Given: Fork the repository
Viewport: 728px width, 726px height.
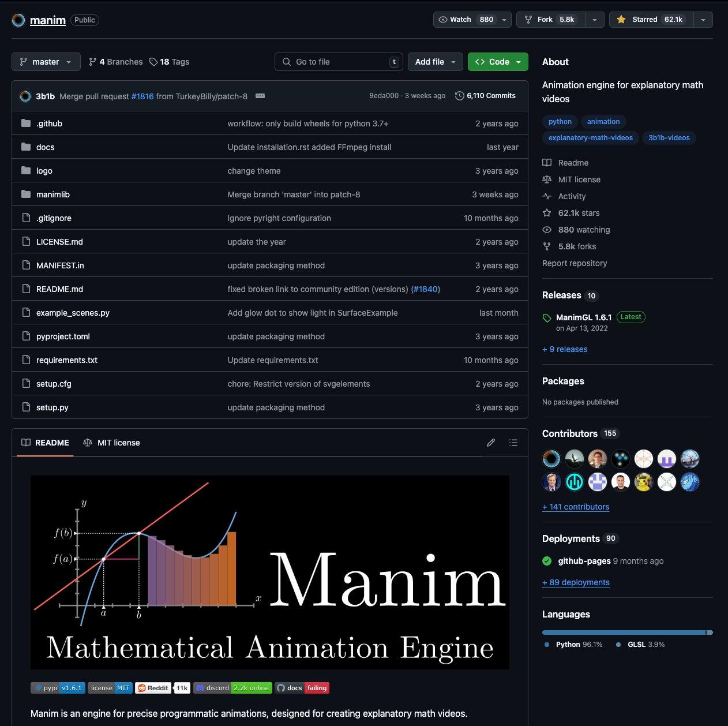Looking at the screenshot, I should 550,20.
